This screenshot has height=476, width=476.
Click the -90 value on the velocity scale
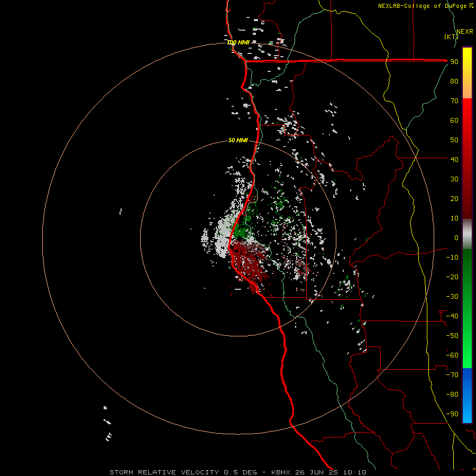[x=452, y=414]
